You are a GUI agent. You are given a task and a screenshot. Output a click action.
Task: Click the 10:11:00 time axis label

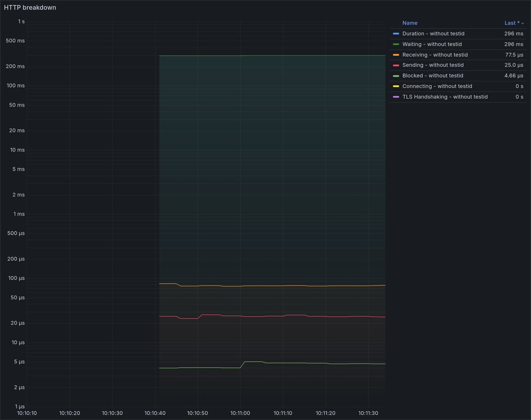pos(240,413)
